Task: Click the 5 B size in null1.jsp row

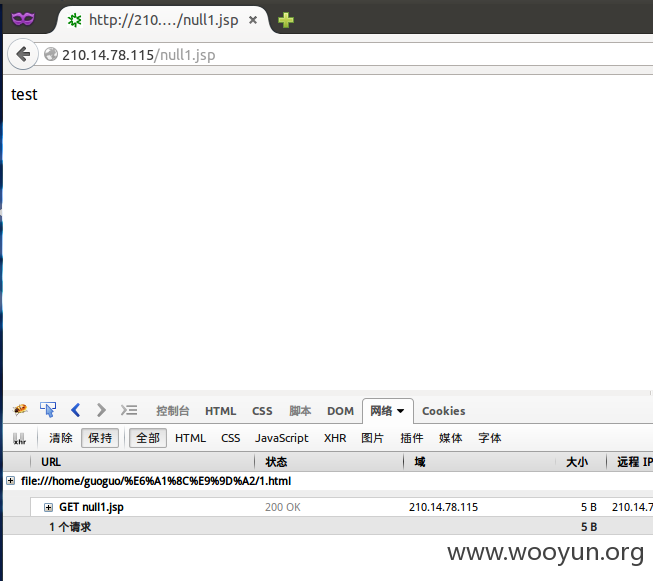Action: [x=589, y=507]
